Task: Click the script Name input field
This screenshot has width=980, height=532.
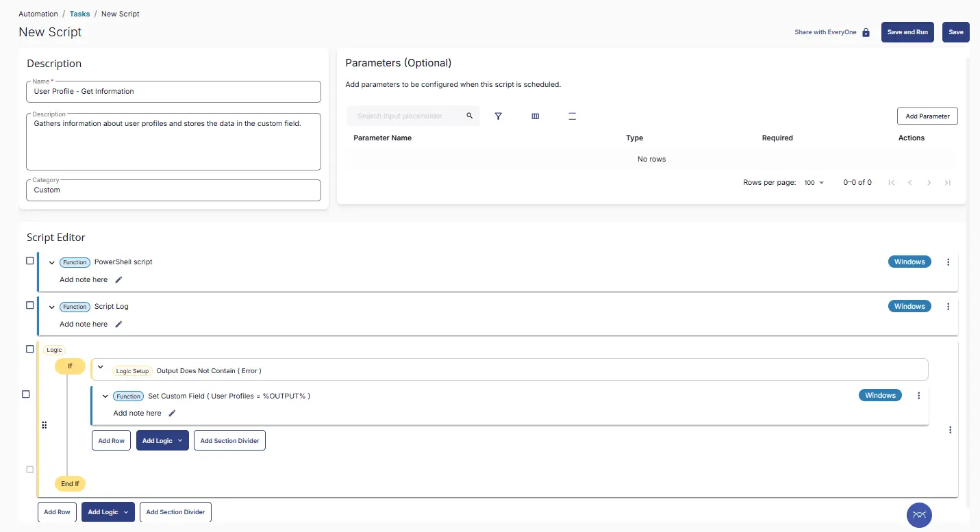Action: (173, 92)
